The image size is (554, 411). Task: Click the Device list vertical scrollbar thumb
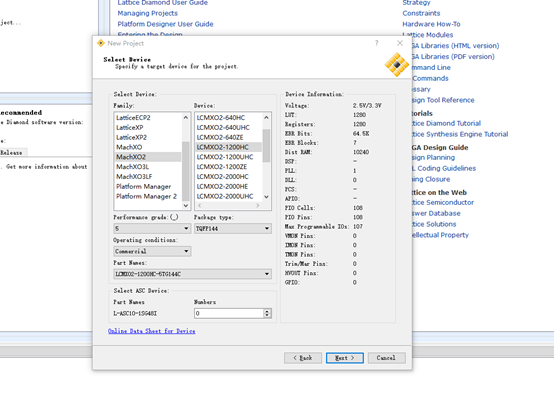[266, 146]
